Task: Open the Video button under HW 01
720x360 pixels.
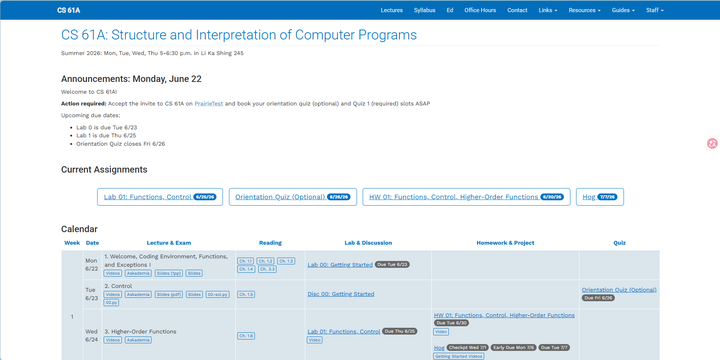Action: coord(441,332)
